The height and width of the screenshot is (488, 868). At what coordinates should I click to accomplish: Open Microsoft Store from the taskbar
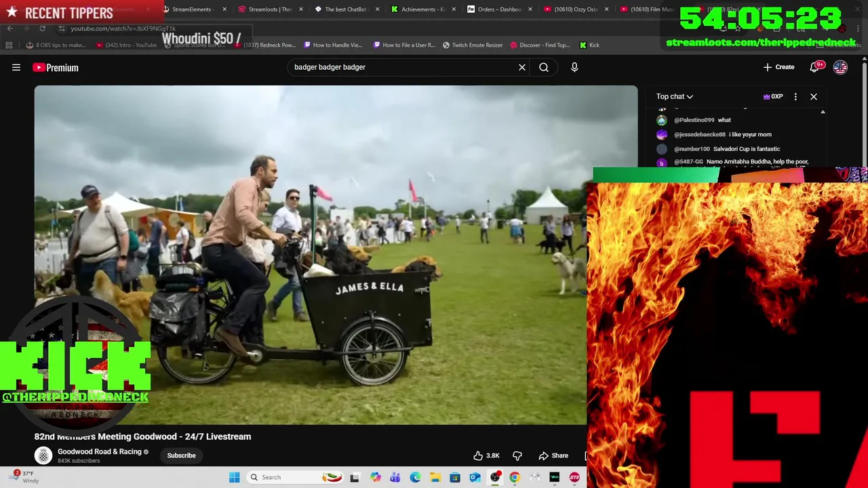pyautogui.click(x=455, y=477)
